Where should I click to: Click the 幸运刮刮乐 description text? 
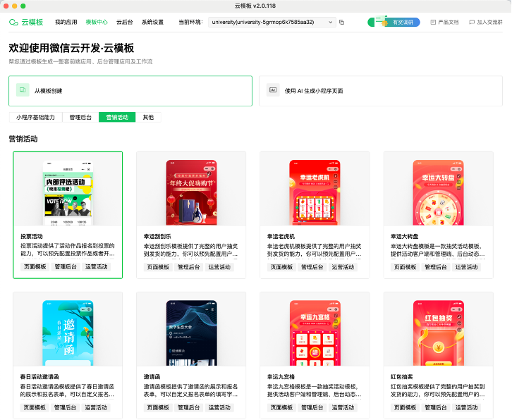click(x=190, y=250)
